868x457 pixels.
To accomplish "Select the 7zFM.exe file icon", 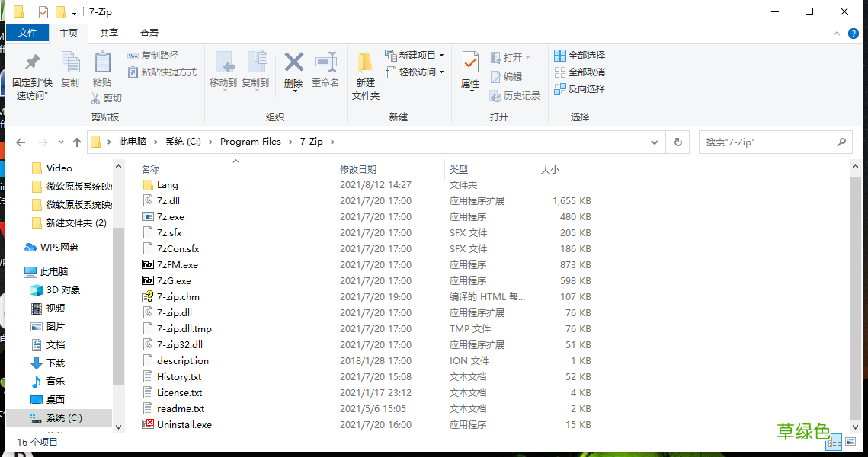I will click(x=148, y=264).
